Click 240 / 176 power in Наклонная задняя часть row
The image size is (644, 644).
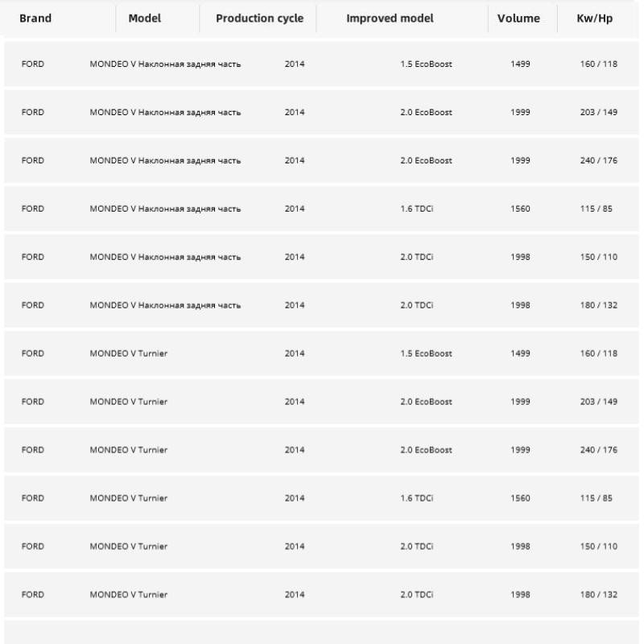pos(598,160)
